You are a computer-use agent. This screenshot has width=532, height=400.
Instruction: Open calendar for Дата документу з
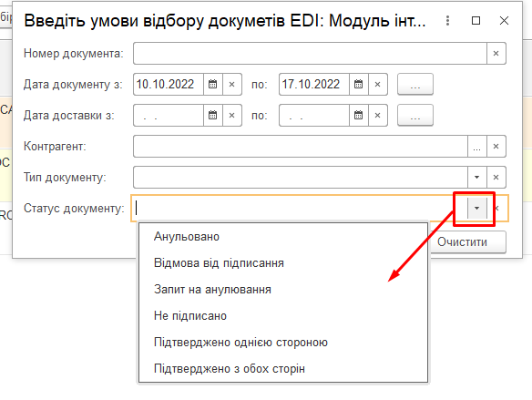(213, 84)
